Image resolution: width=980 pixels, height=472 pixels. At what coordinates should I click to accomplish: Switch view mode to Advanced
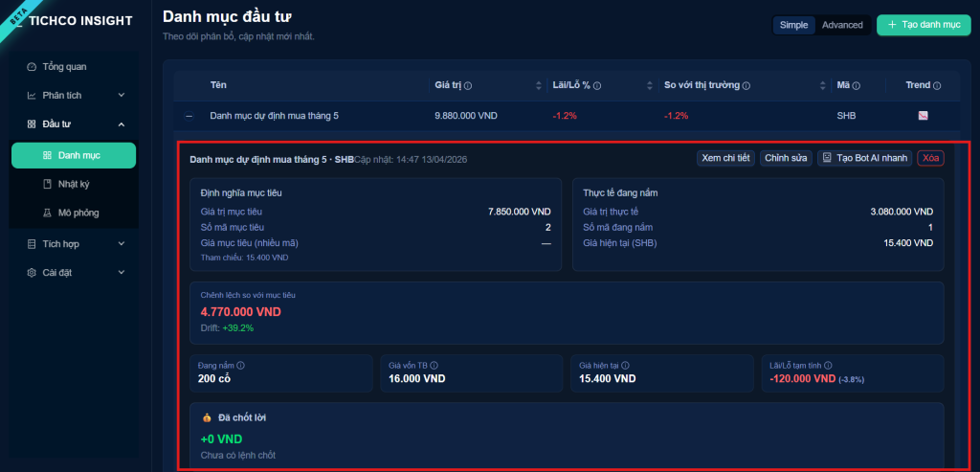(x=842, y=25)
